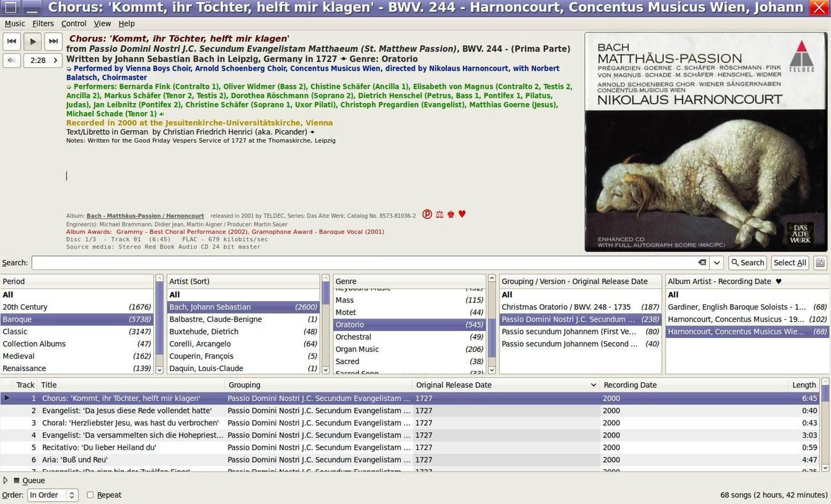
Task: Select '20th Century' in Period pane
Action: point(77,307)
